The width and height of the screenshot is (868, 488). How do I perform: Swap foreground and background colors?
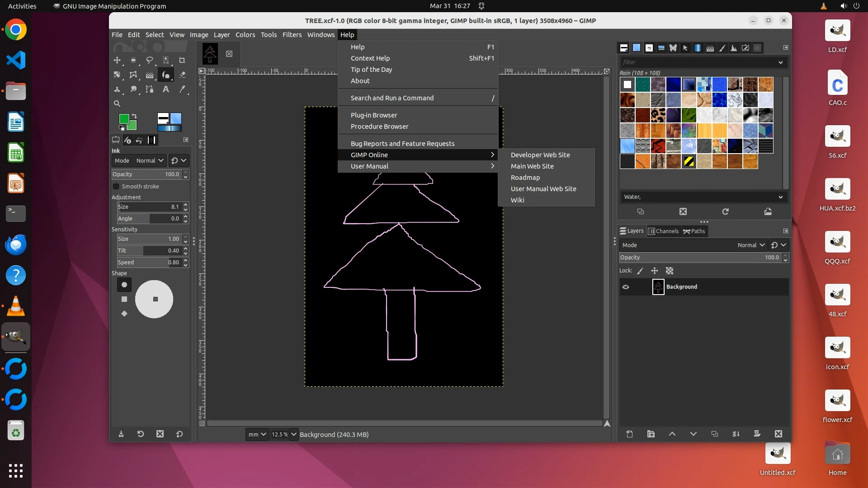134,116
